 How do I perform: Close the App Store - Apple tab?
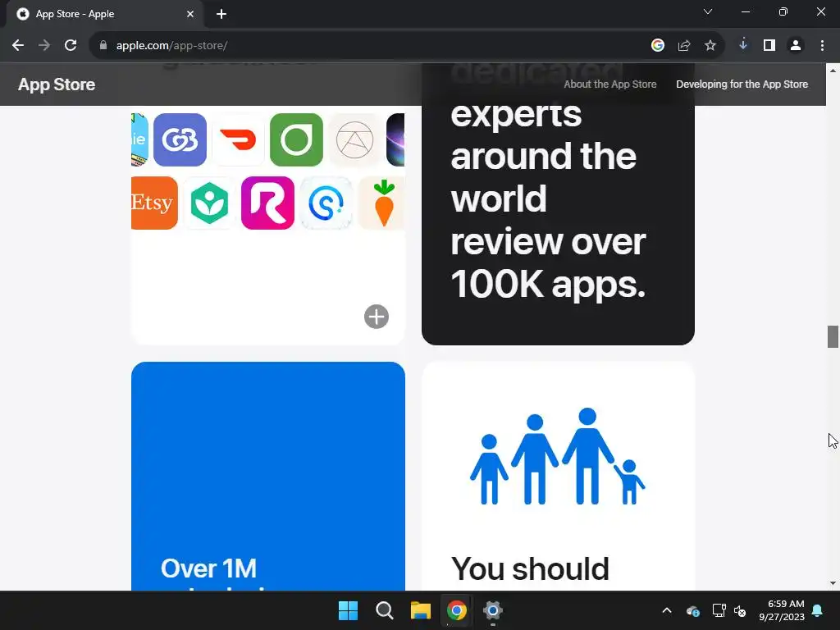[x=190, y=14]
